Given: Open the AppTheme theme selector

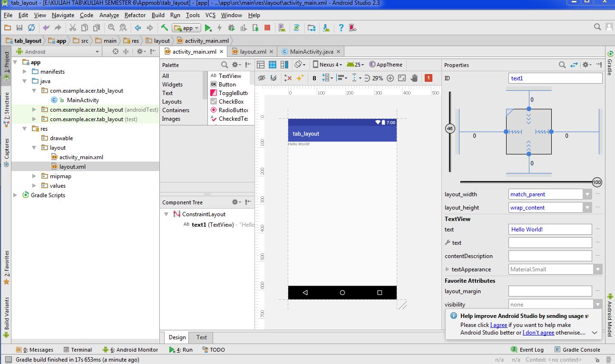Looking at the screenshot, I should pos(386,65).
